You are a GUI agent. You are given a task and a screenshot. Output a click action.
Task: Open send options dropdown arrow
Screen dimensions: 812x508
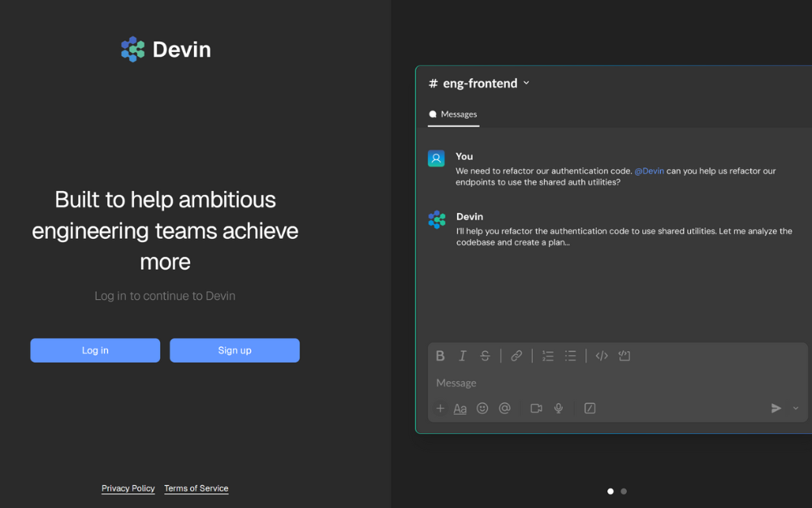click(x=796, y=409)
